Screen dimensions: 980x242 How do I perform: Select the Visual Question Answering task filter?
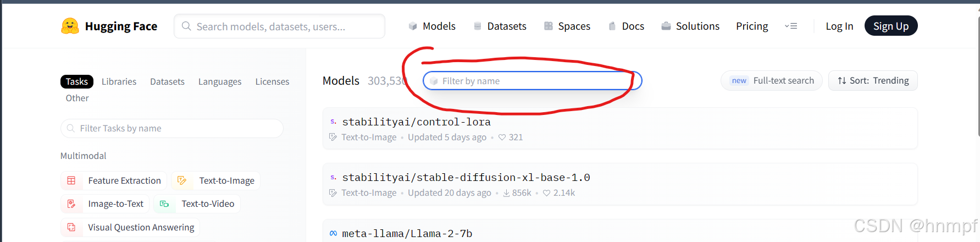(130, 227)
